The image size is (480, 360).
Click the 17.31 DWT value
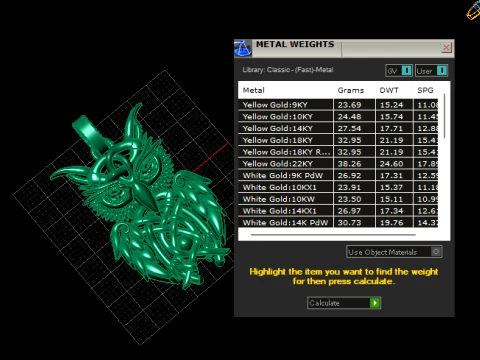(x=392, y=175)
